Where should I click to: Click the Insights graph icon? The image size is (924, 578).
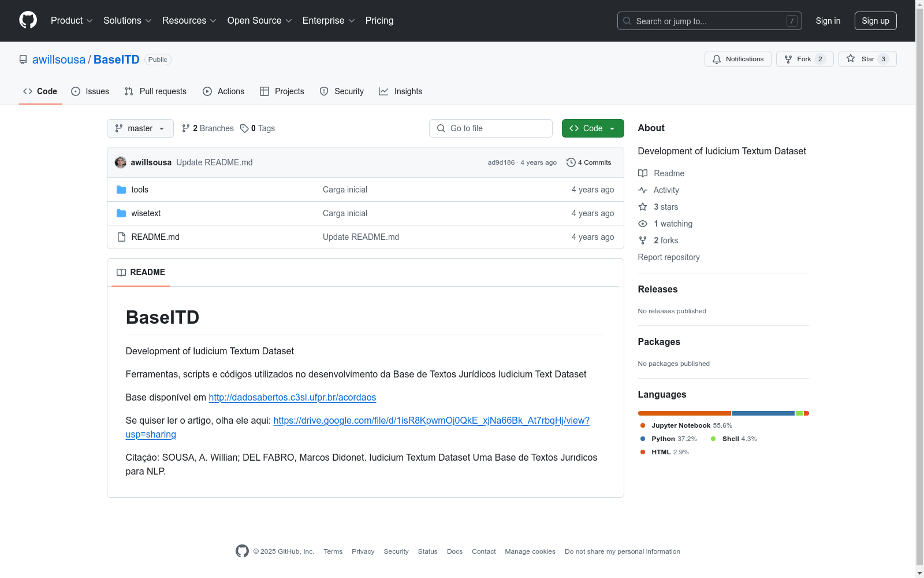pos(383,91)
